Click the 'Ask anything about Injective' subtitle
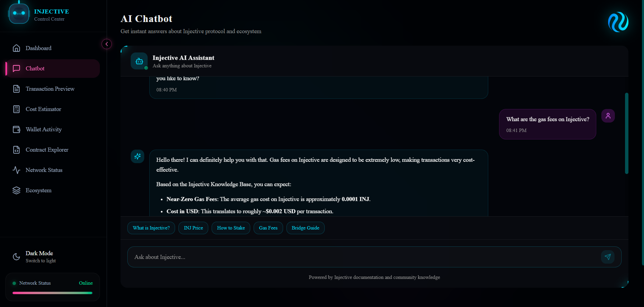This screenshot has width=644, height=307. click(182, 66)
